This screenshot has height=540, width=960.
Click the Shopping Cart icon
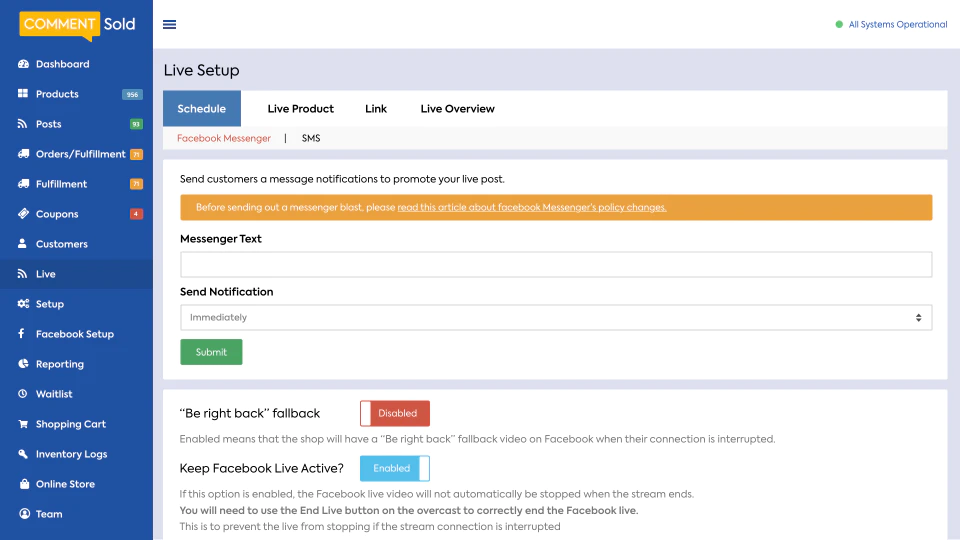tap(23, 424)
